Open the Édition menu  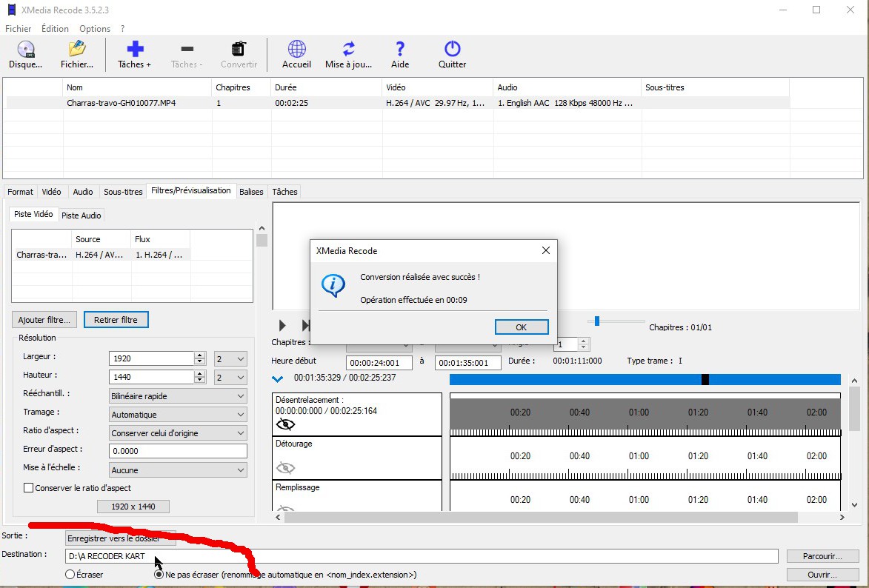click(x=55, y=29)
